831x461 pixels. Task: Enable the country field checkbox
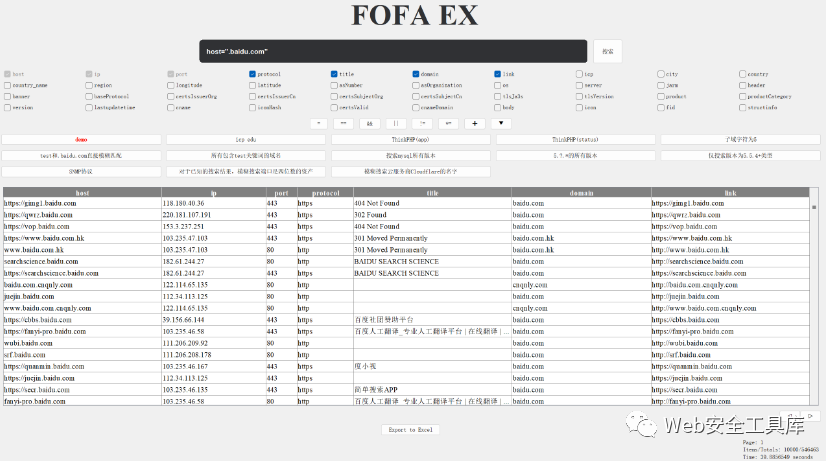[742, 74]
